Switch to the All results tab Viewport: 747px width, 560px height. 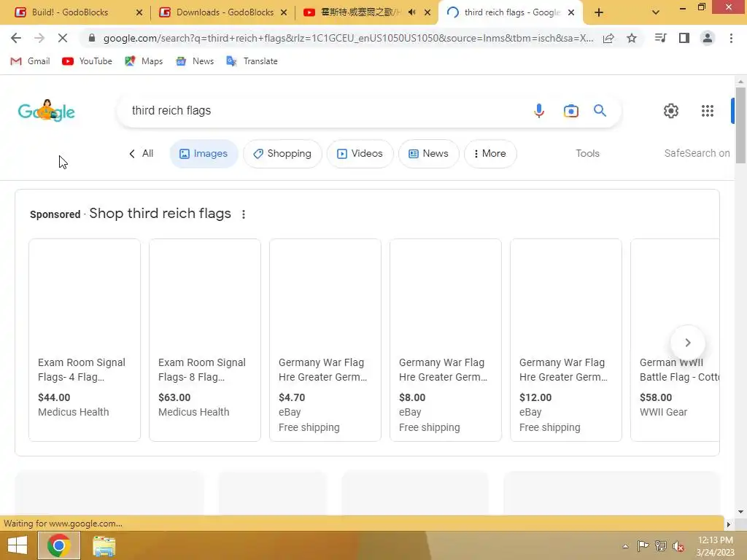point(142,153)
